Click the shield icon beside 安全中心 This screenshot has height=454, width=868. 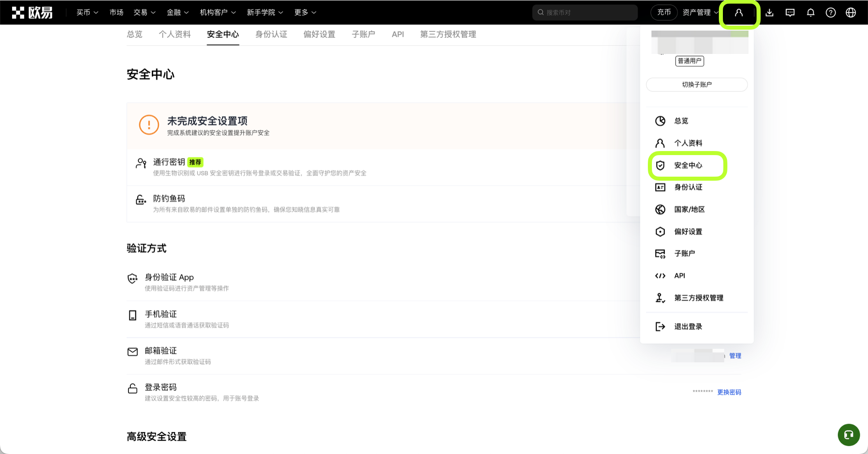coord(660,165)
